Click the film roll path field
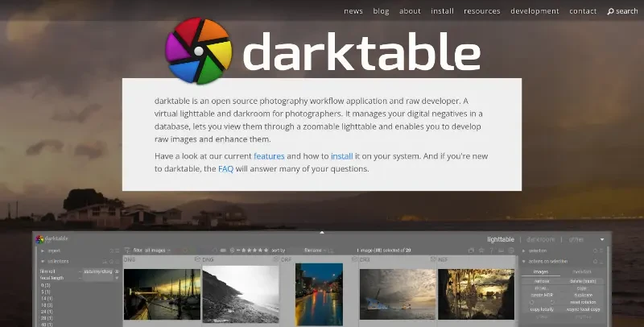 (x=98, y=271)
